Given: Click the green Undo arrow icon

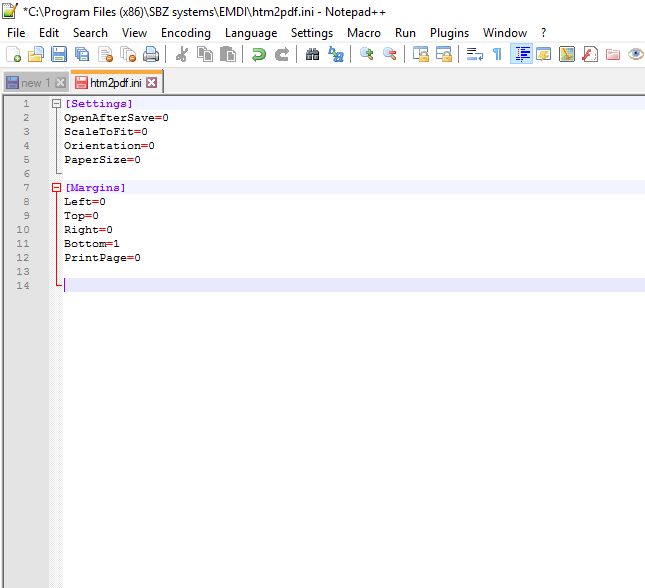Looking at the screenshot, I should [x=259, y=54].
